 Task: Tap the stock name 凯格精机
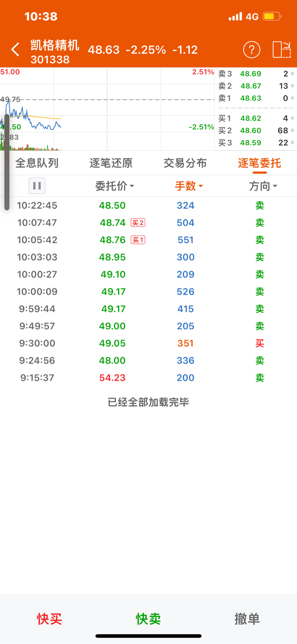coord(55,45)
